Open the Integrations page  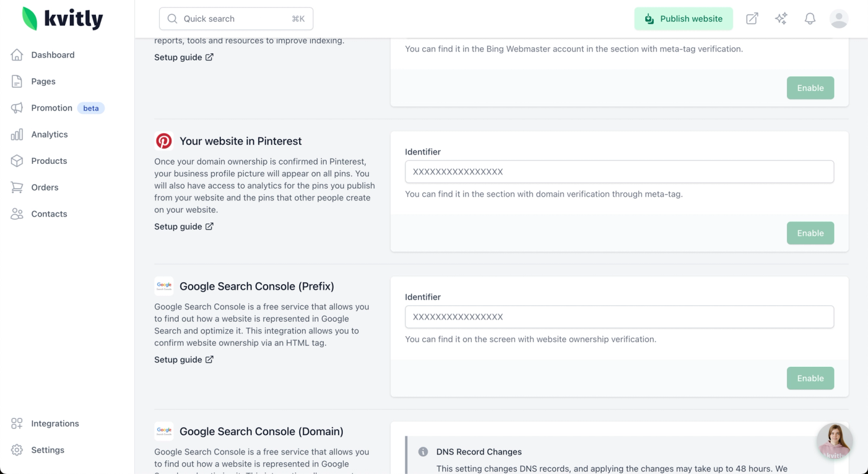(55, 424)
